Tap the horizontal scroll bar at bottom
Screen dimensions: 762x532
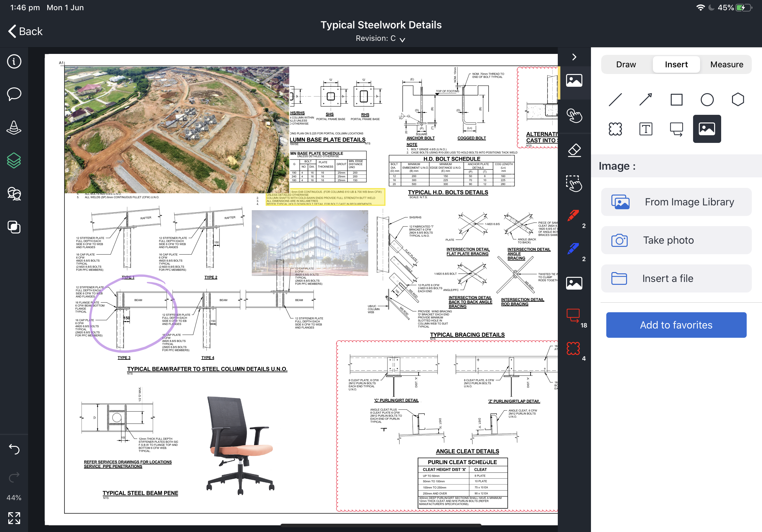[x=381, y=525]
